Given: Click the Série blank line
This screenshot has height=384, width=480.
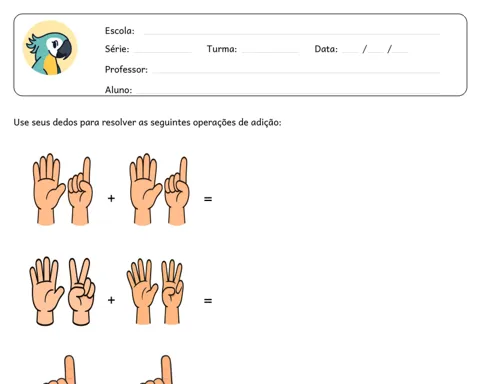Looking at the screenshot, I should pyautogui.click(x=163, y=52).
